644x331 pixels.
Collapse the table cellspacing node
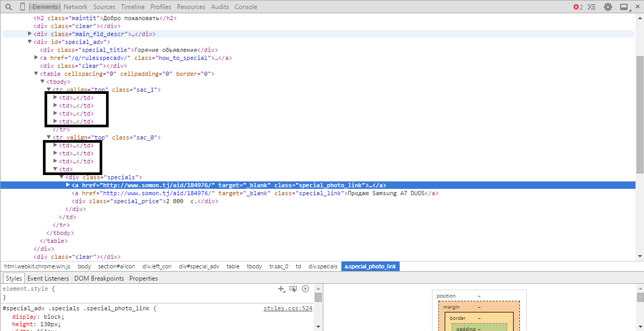[36, 74]
